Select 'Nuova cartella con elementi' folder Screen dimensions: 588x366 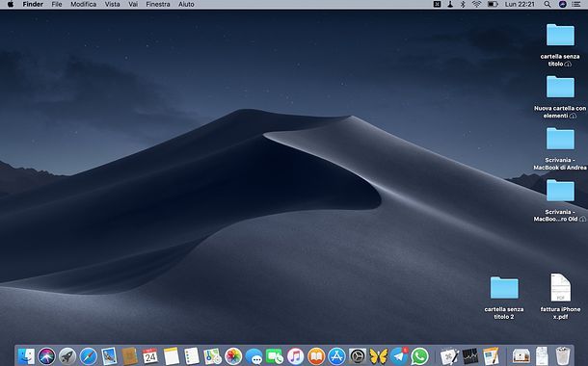(x=560, y=87)
